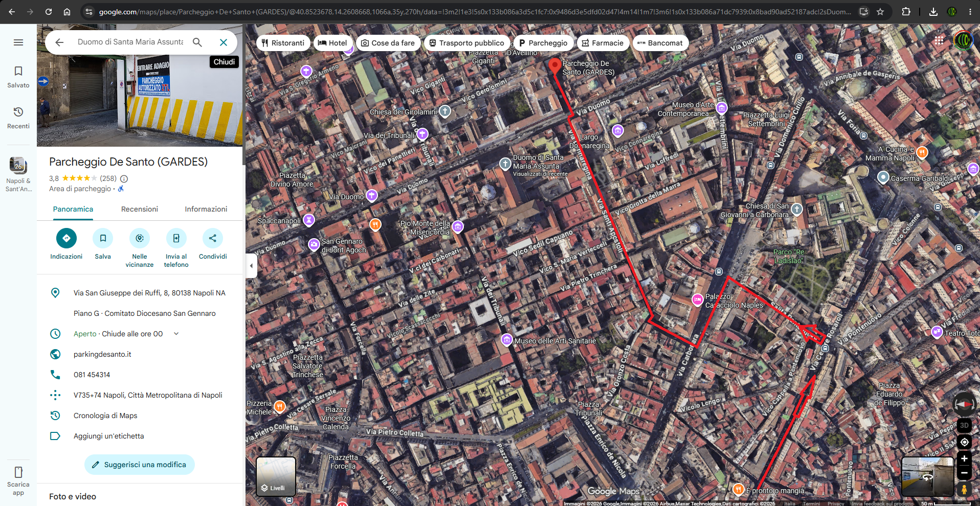Open the 258 reviews count

pyautogui.click(x=108, y=178)
